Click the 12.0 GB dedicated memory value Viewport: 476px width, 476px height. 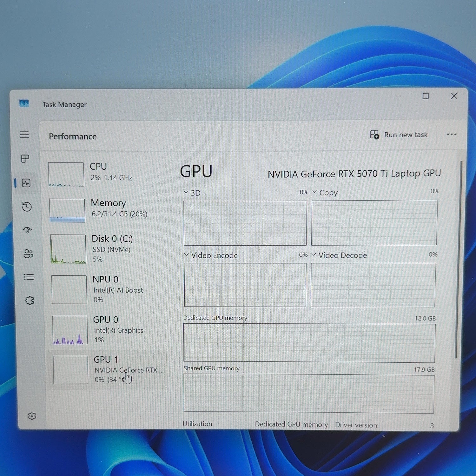(425, 318)
